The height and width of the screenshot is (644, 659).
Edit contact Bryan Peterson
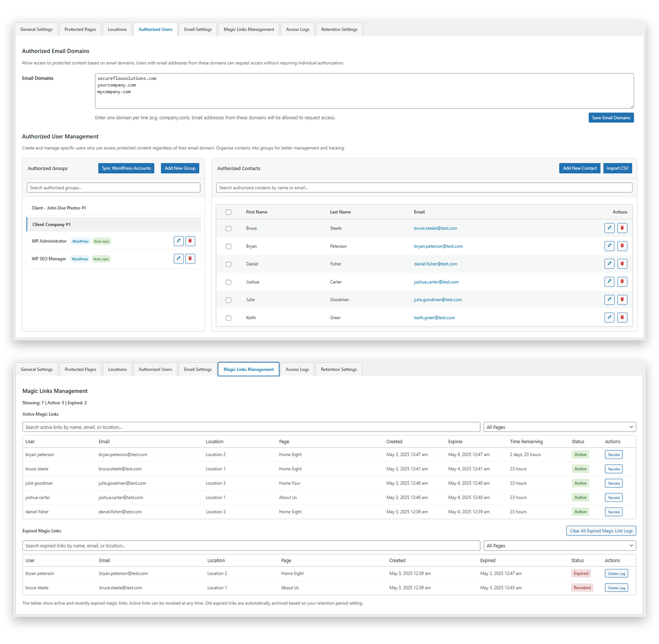click(x=609, y=246)
